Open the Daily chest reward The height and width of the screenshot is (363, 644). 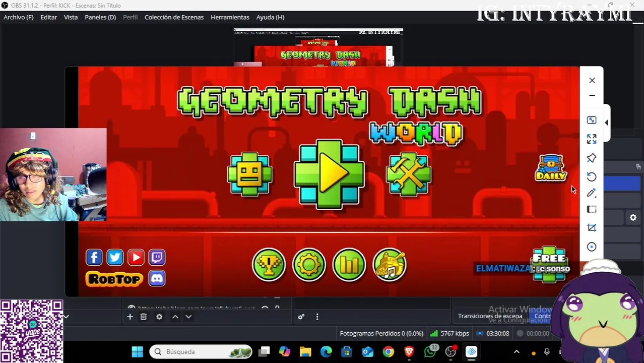coord(551,168)
